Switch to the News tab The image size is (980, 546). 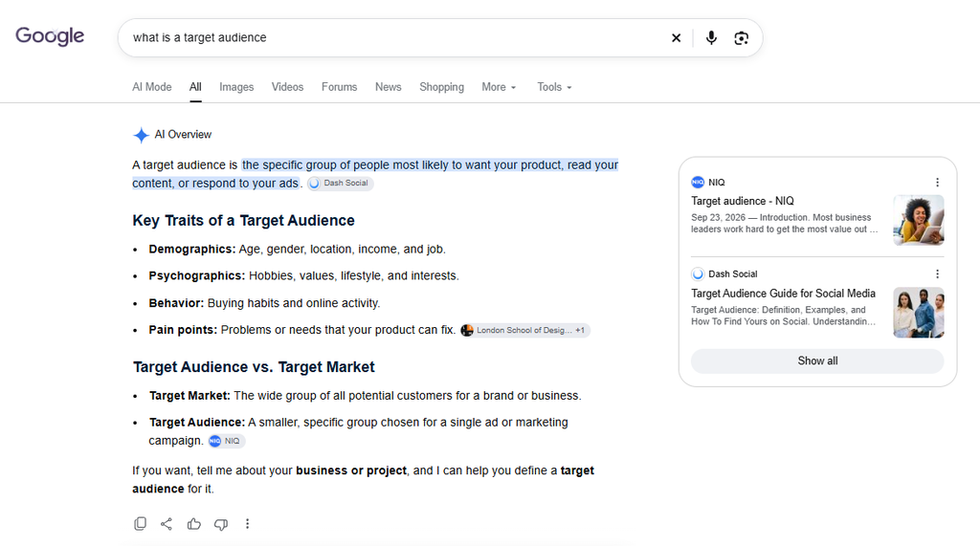(x=389, y=87)
